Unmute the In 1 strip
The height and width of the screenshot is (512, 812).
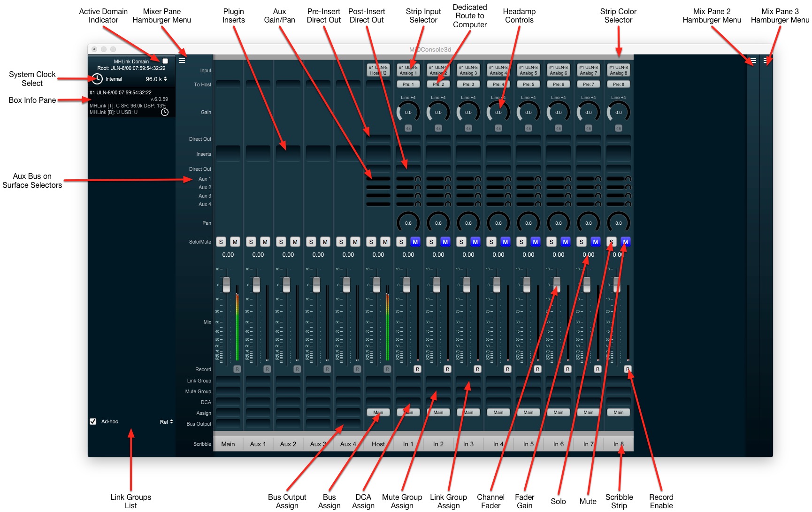click(415, 242)
